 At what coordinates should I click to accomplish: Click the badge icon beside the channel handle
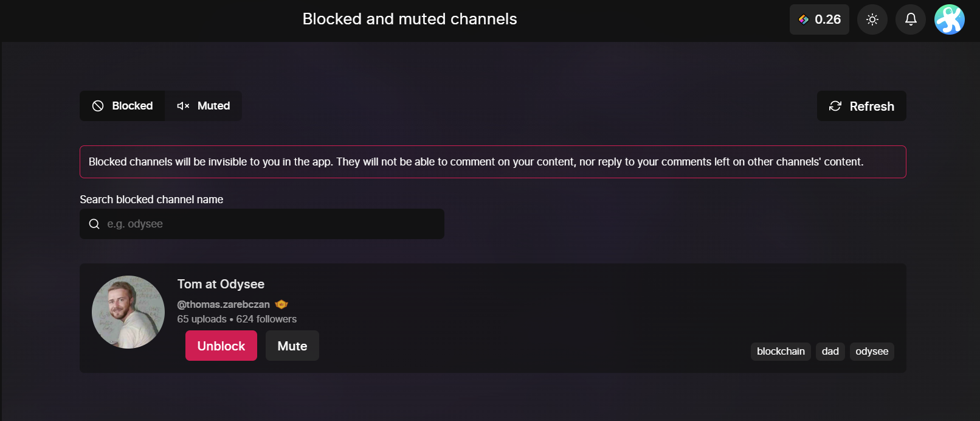pyautogui.click(x=281, y=304)
